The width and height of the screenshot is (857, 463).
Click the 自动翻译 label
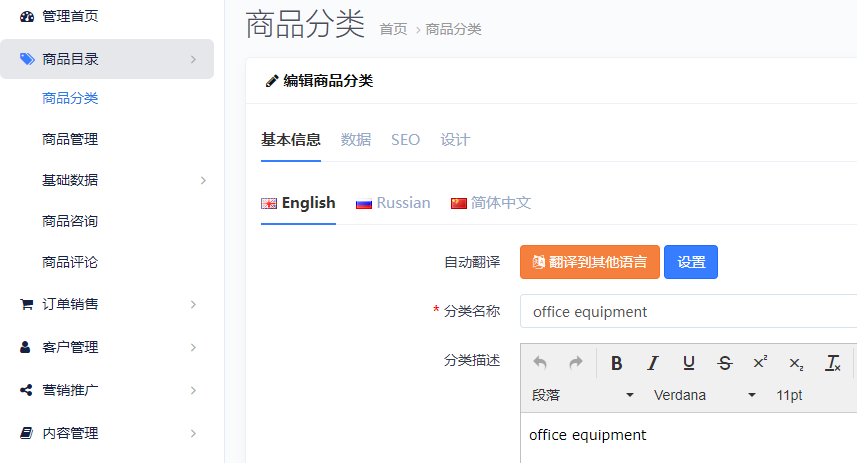click(472, 262)
